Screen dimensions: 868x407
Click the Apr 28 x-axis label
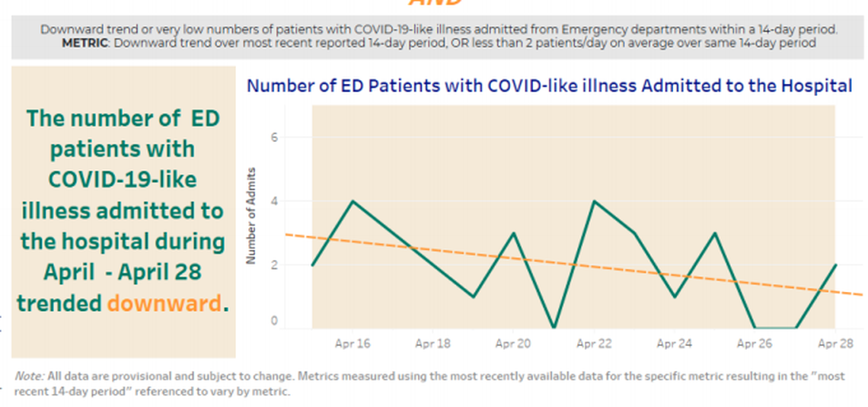click(835, 344)
